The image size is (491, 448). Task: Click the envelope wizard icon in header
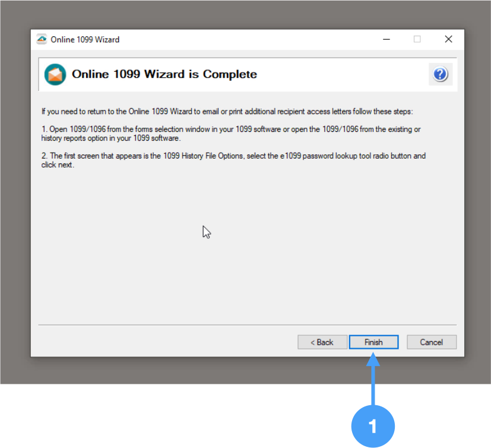[55, 74]
